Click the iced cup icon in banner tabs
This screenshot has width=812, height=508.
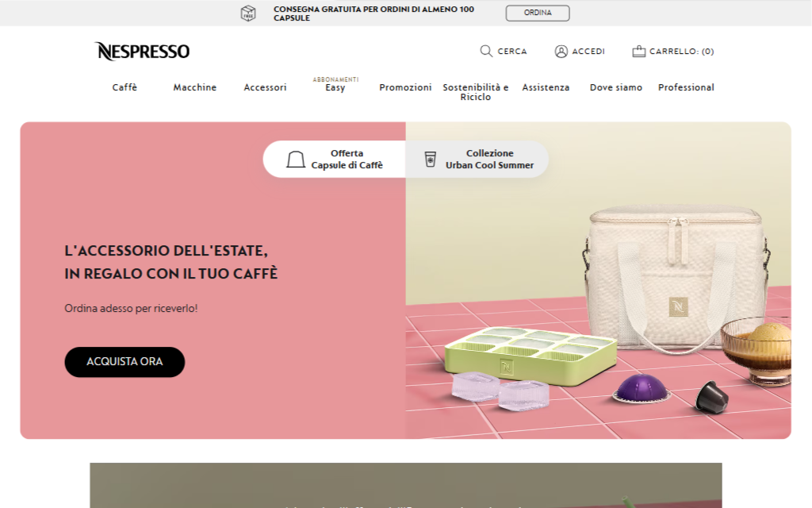click(x=430, y=159)
